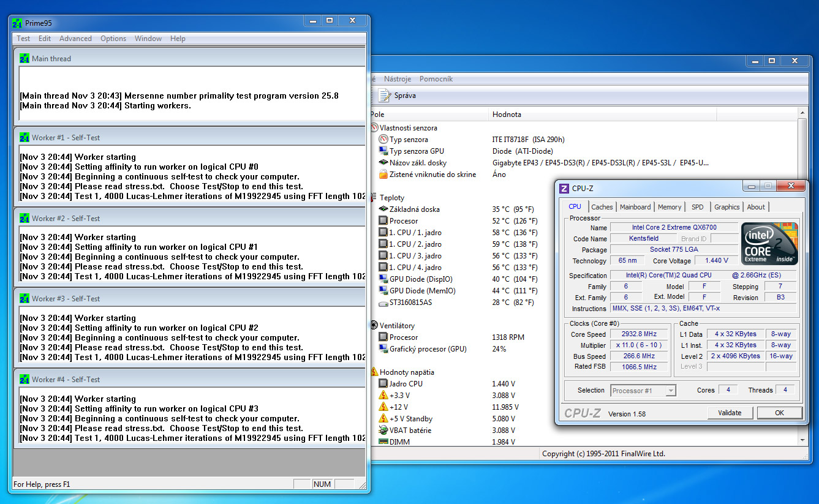Click the VBAT batéria icon
This screenshot has height=504, width=819.
(383, 431)
